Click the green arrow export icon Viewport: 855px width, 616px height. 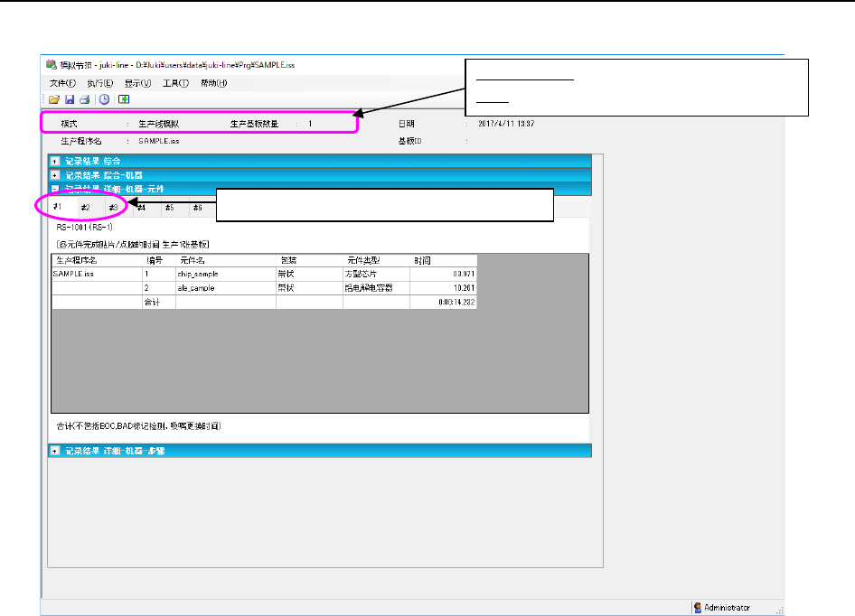(x=124, y=99)
